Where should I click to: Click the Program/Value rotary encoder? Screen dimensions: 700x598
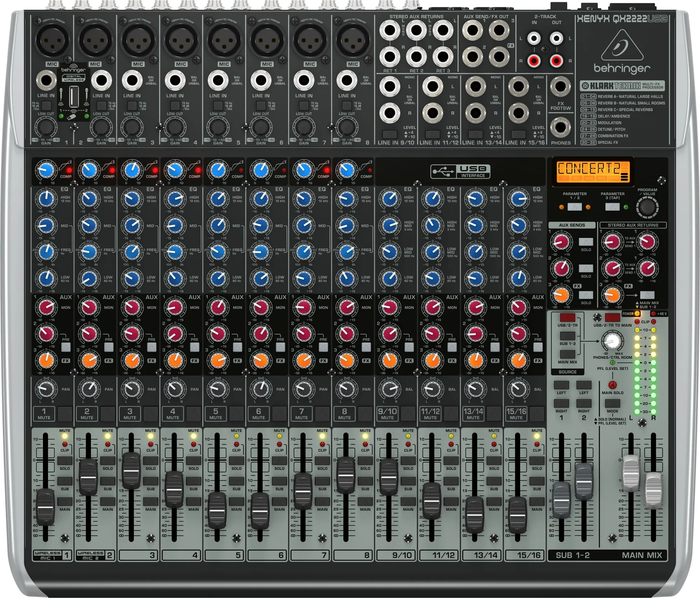(647, 207)
